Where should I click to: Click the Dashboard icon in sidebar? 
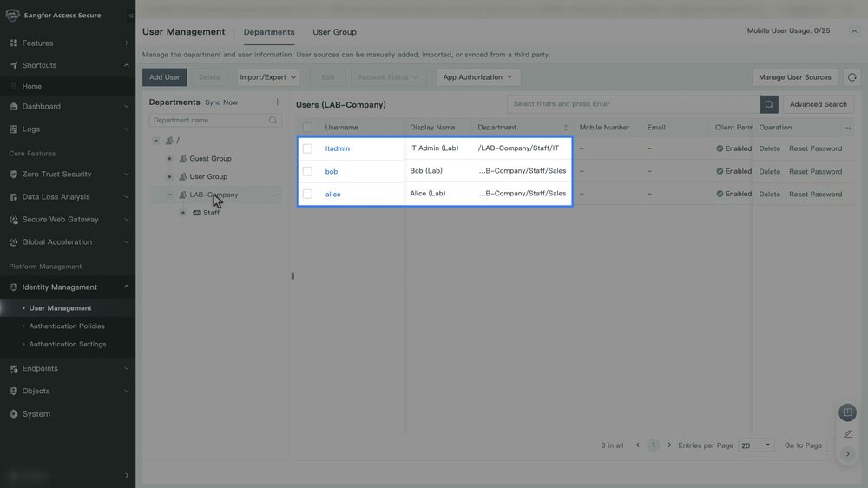point(13,106)
